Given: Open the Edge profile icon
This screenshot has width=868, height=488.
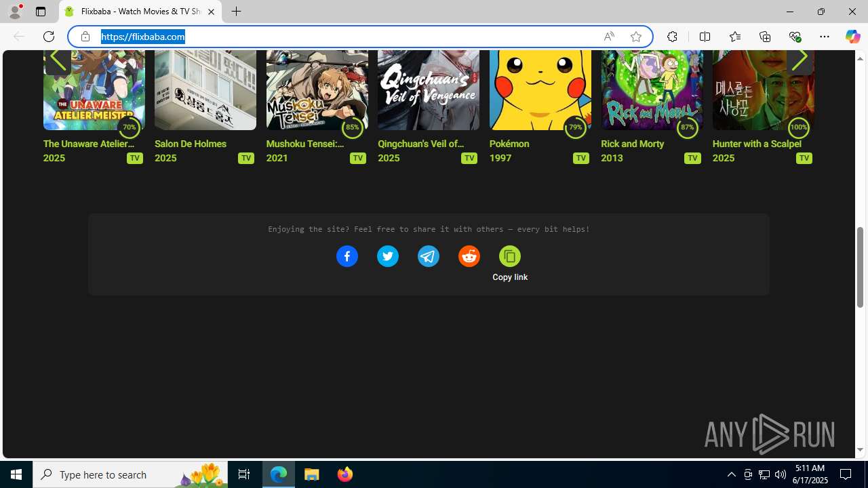Looking at the screenshot, I should coord(15,12).
